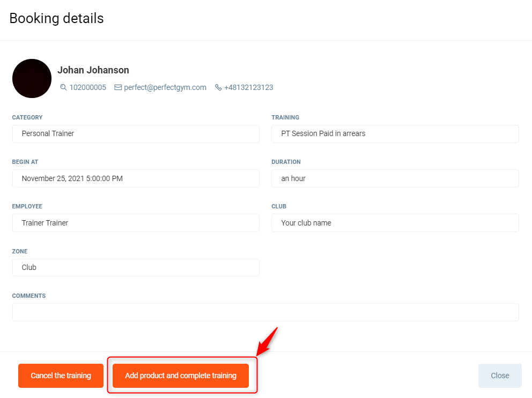The width and height of the screenshot is (532, 398).
Task: Select the Category field showing Personal Trainer
Action: pos(136,134)
